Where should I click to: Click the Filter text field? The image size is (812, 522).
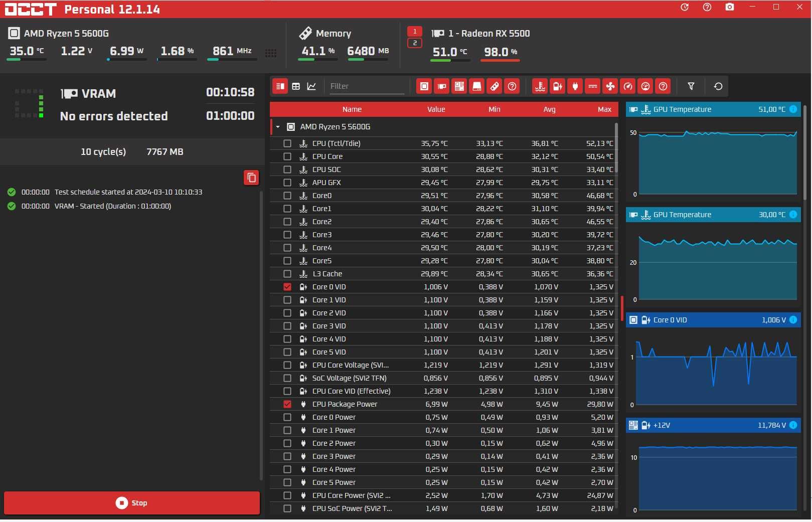click(x=367, y=86)
